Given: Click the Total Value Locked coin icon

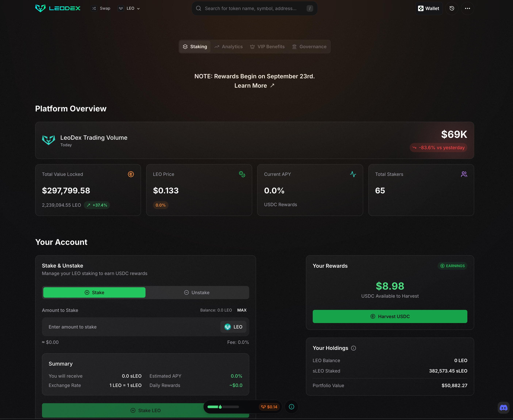Looking at the screenshot, I should [131, 174].
